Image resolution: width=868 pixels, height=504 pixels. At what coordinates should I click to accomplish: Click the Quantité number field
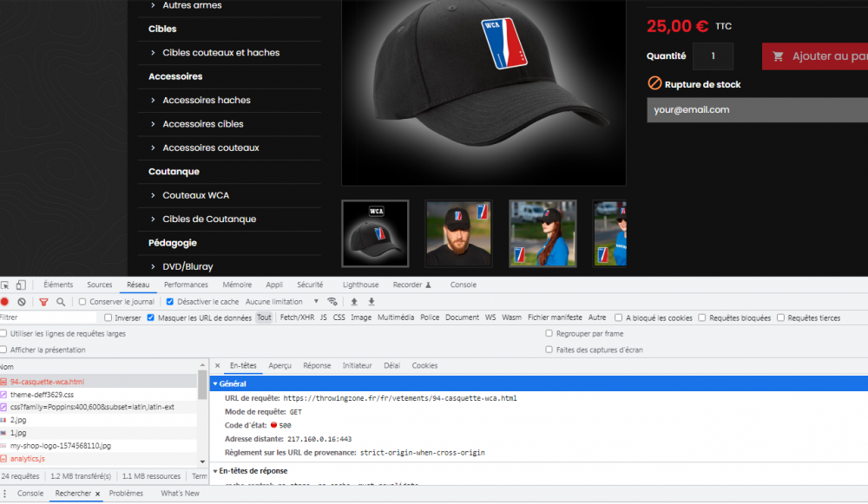point(713,56)
